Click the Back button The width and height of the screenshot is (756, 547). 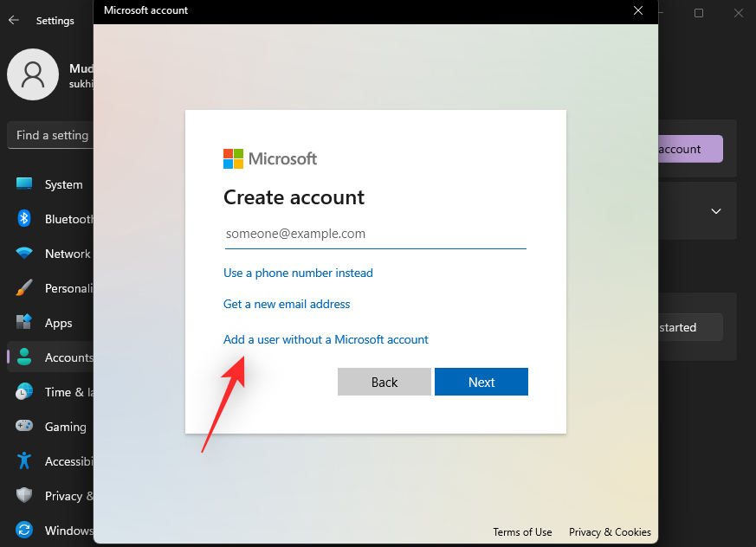tap(384, 382)
